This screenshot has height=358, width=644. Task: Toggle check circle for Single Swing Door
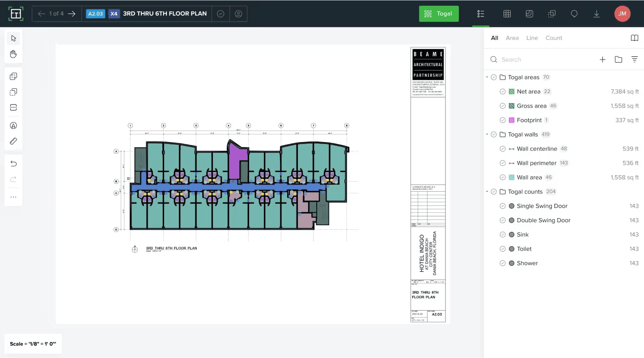point(503,206)
